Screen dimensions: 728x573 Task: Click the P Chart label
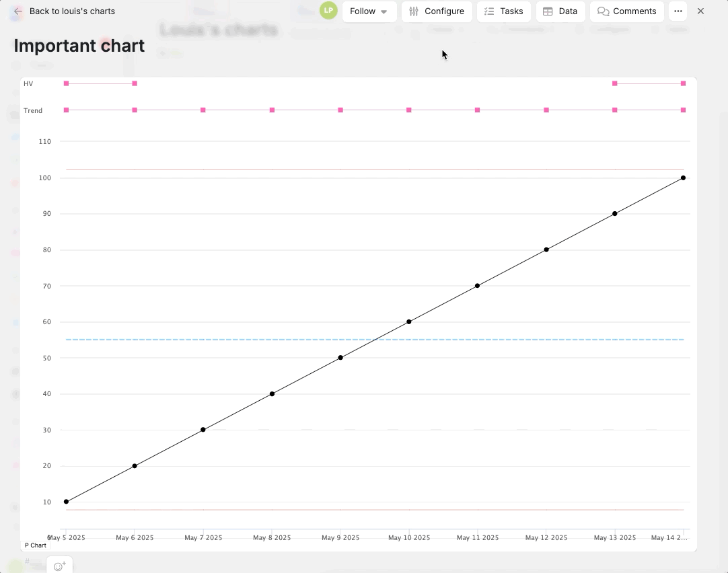pos(36,545)
